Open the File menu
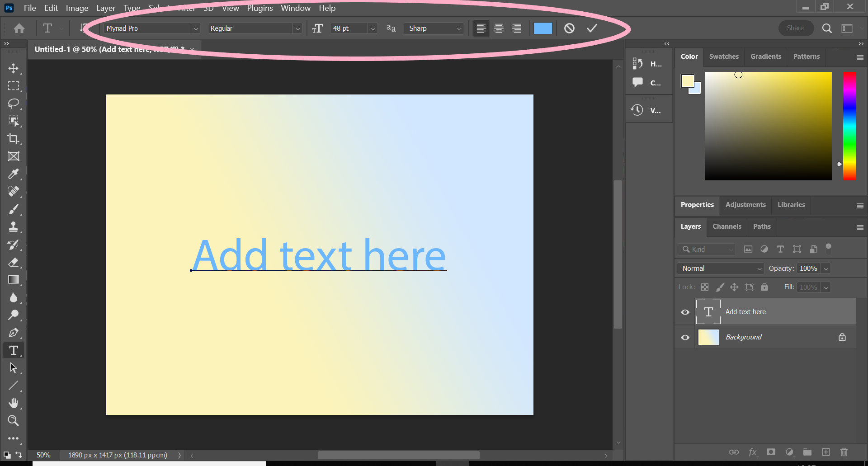 pos(30,8)
